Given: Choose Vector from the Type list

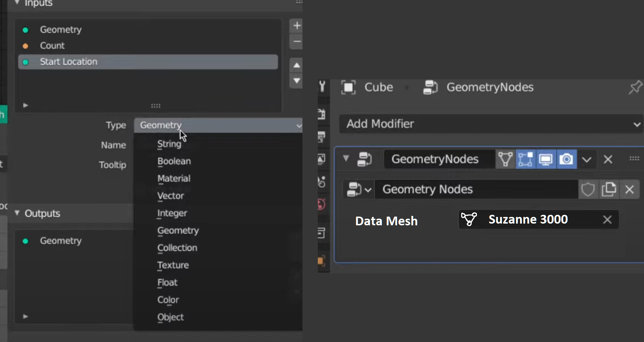Looking at the screenshot, I should (171, 196).
